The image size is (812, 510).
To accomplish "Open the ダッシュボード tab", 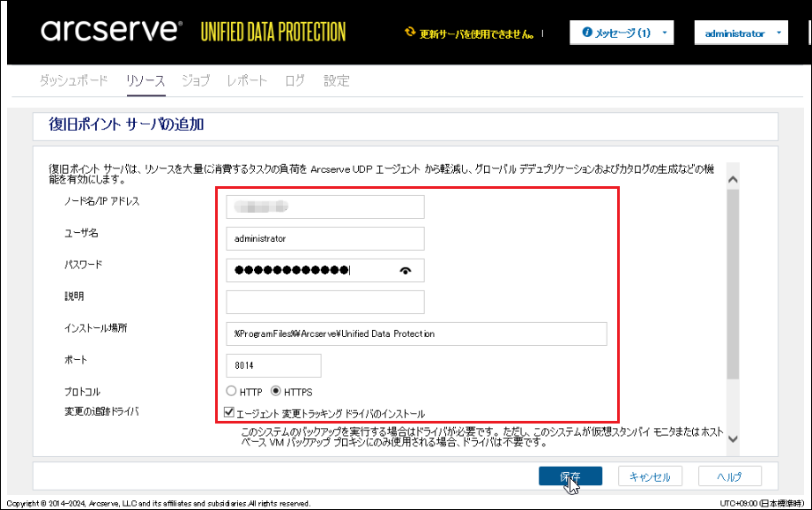I will (x=73, y=80).
